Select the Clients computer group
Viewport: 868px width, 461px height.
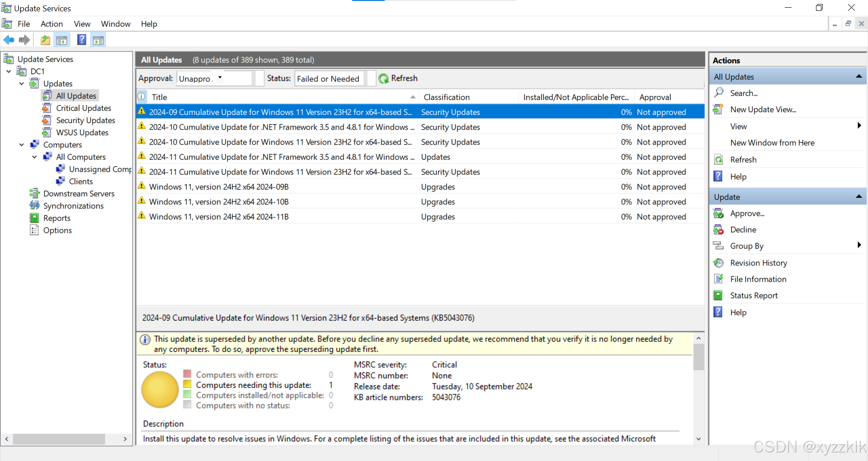(81, 181)
